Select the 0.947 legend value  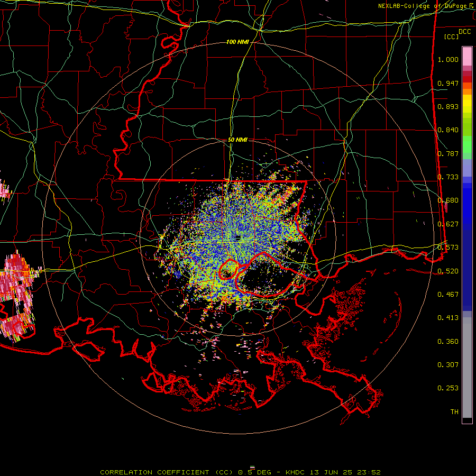click(x=448, y=83)
